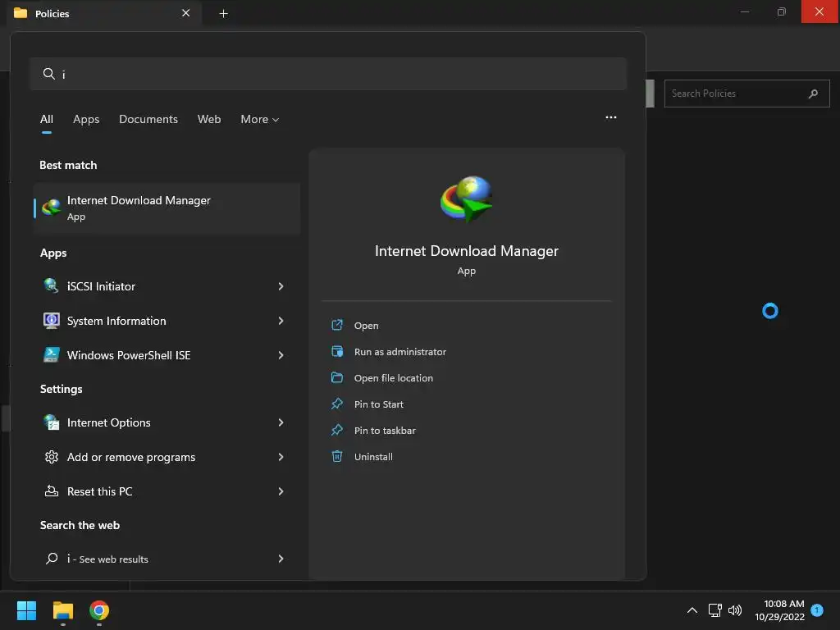Open the clock showing 10:08 AM
The width and height of the screenshot is (840, 630).
point(780,610)
